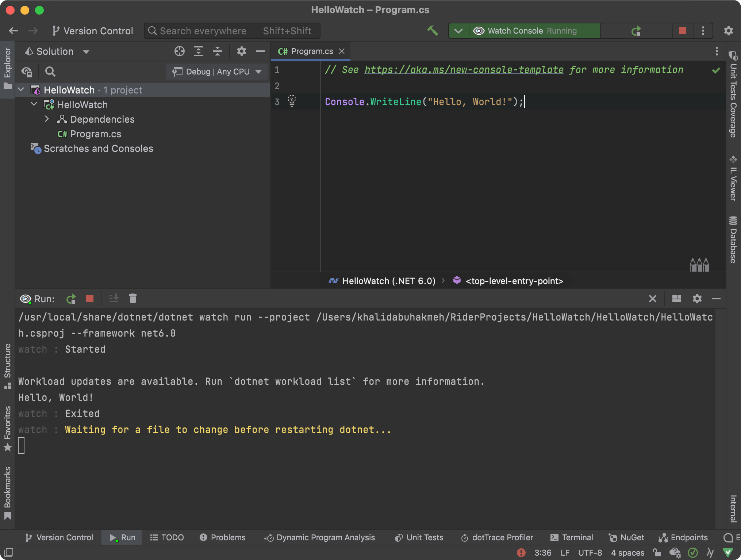Open the Problems tool window tab
The image size is (741, 560).
pyautogui.click(x=223, y=537)
